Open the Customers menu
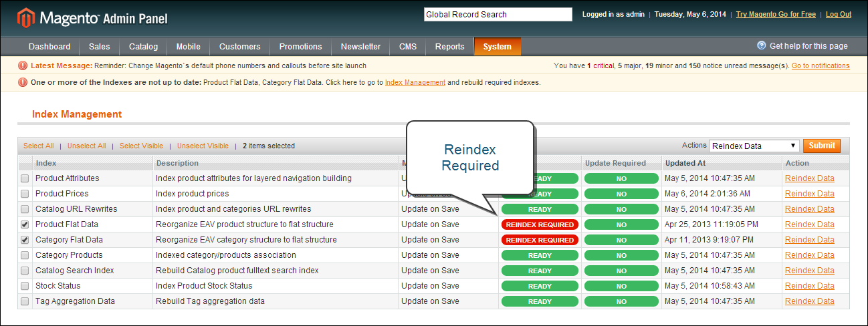 coord(240,47)
